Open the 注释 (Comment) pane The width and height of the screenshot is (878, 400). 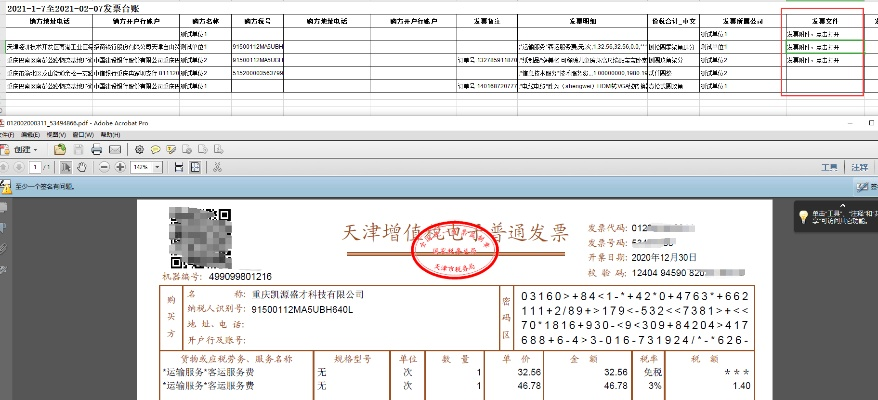coord(860,166)
